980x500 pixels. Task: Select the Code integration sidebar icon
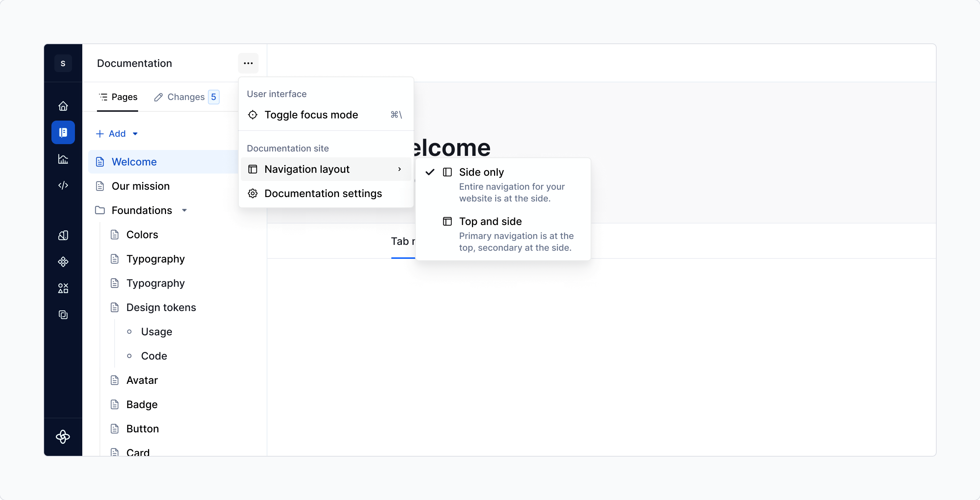point(63,185)
